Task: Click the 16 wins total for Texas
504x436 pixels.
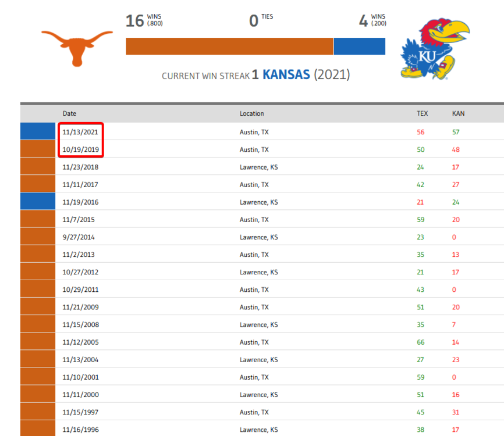Action: [134, 22]
